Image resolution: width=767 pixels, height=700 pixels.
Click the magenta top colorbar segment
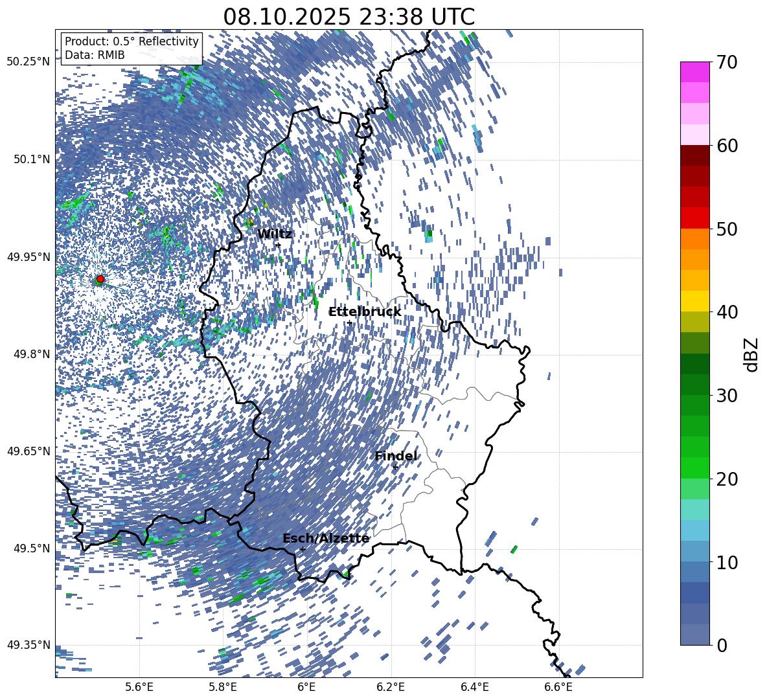pos(694,73)
